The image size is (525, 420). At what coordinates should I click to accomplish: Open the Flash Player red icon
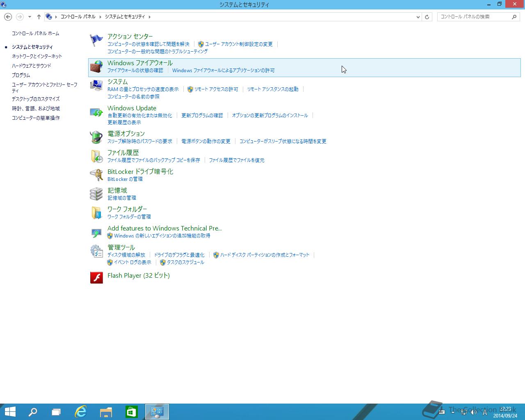pos(96,278)
